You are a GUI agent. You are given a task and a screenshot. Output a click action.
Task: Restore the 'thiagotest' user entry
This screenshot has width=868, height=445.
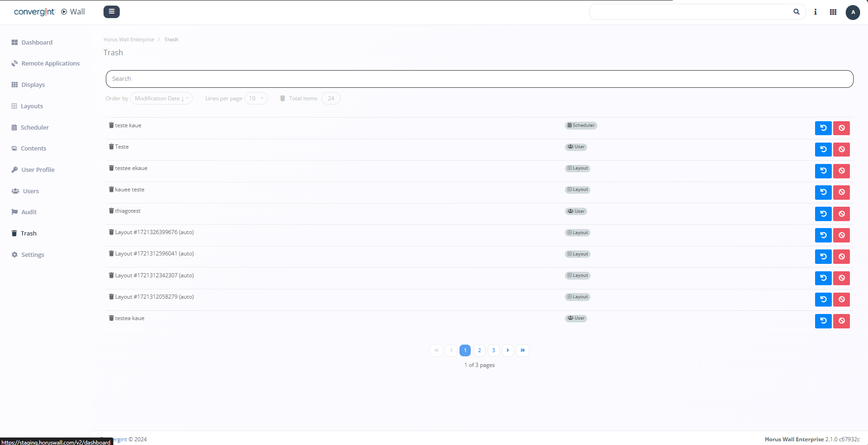click(x=823, y=214)
